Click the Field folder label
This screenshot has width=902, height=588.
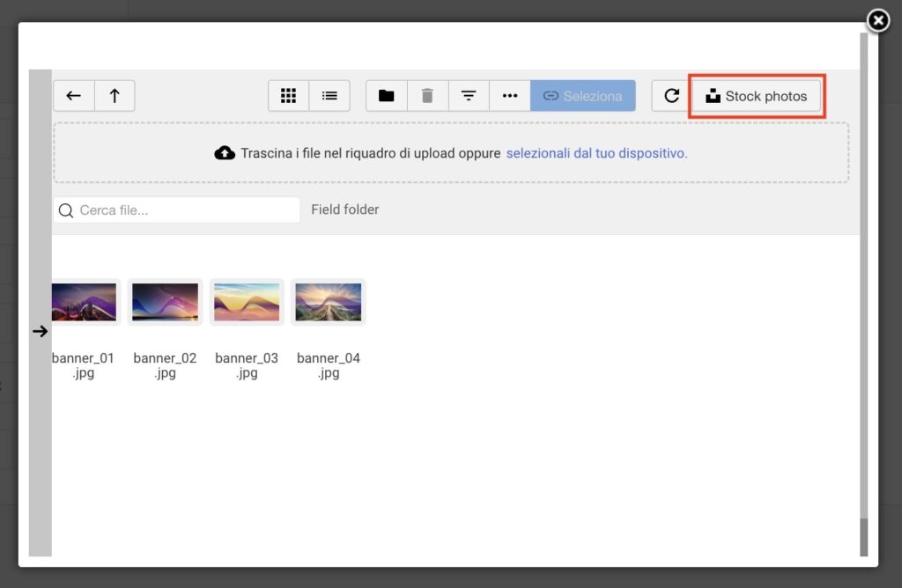pos(344,209)
